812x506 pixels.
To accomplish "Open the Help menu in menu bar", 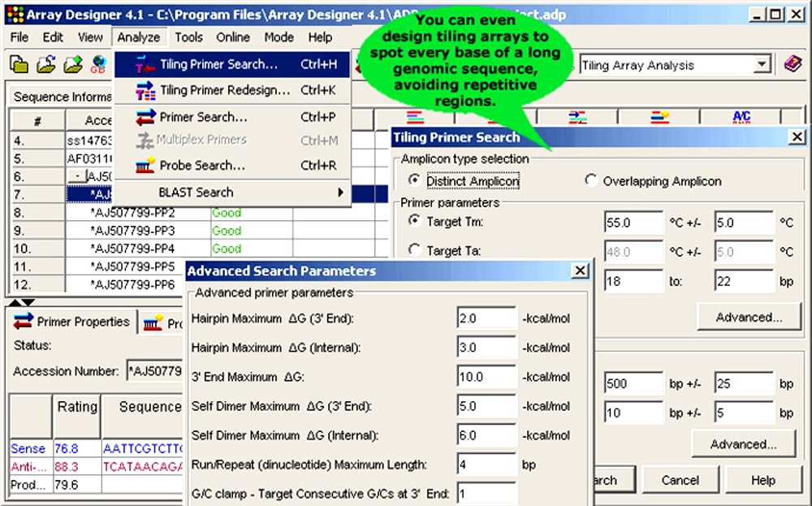I will click(x=320, y=37).
